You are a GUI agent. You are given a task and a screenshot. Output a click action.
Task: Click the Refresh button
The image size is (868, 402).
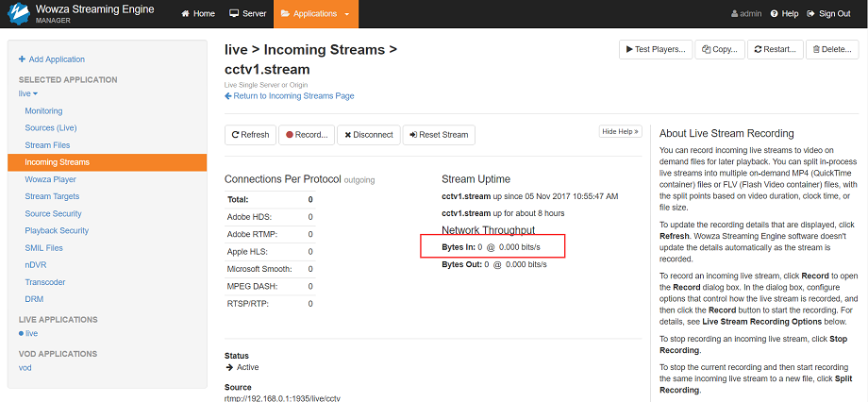pyautogui.click(x=250, y=135)
